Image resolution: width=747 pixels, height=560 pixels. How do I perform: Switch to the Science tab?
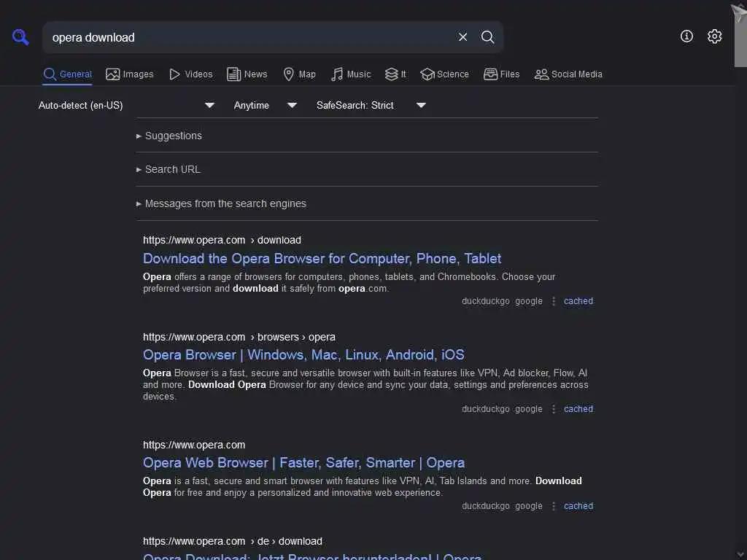[x=444, y=74]
